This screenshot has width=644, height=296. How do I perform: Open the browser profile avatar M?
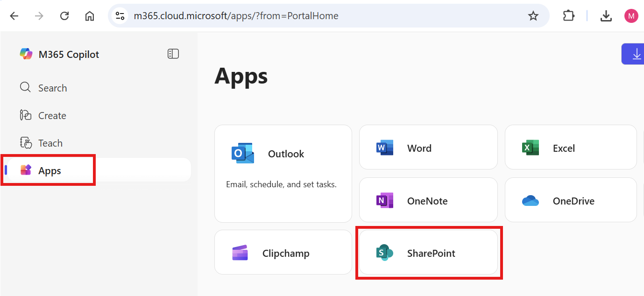point(631,16)
